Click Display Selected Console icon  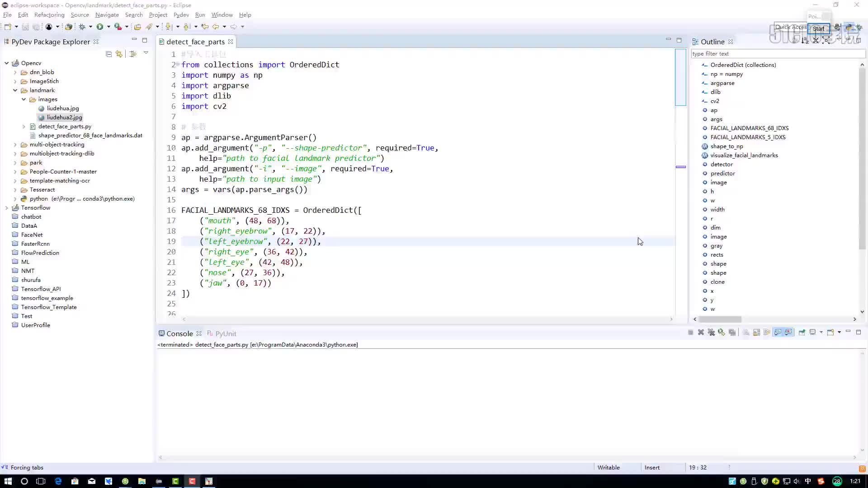point(813,332)
